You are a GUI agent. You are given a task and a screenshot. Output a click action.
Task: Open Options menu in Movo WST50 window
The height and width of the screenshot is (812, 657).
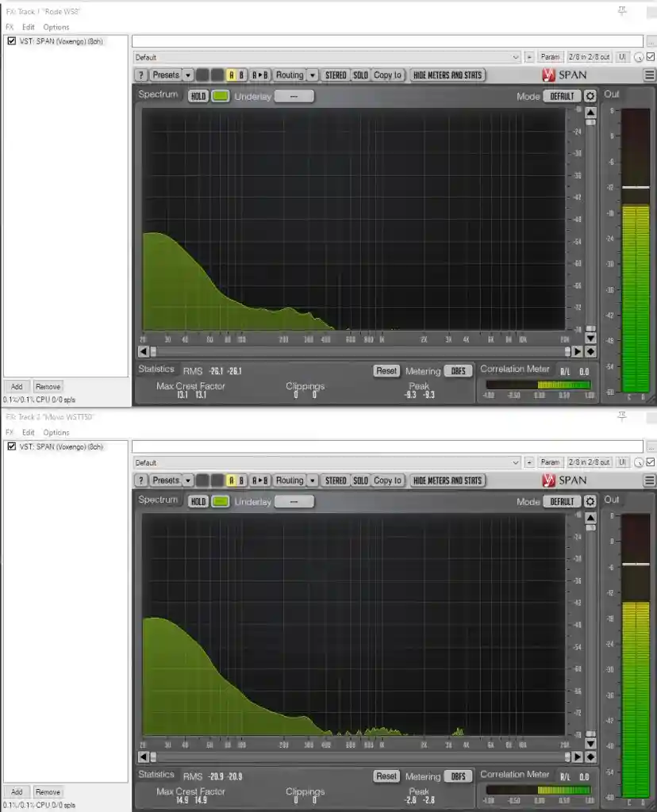point(56,432)
